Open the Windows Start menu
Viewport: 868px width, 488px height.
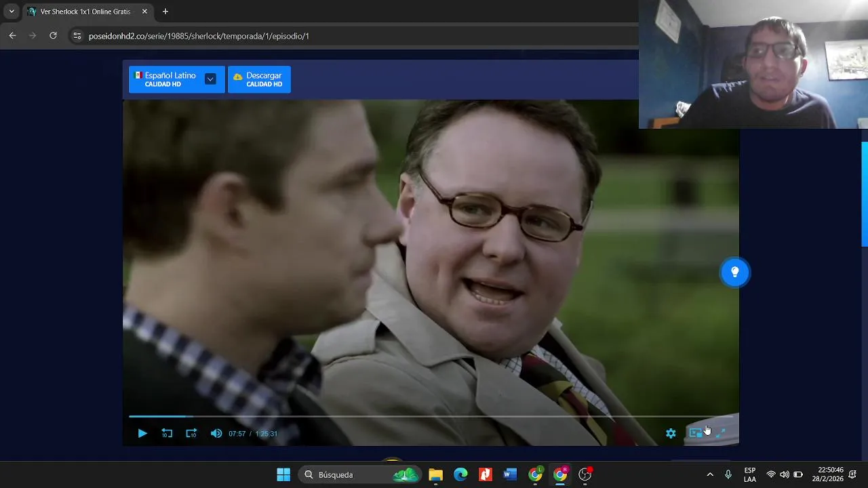point(283,474)
